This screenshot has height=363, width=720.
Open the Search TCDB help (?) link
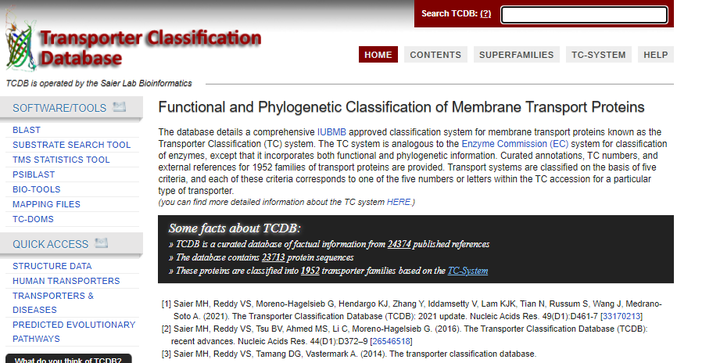(485, 14)
